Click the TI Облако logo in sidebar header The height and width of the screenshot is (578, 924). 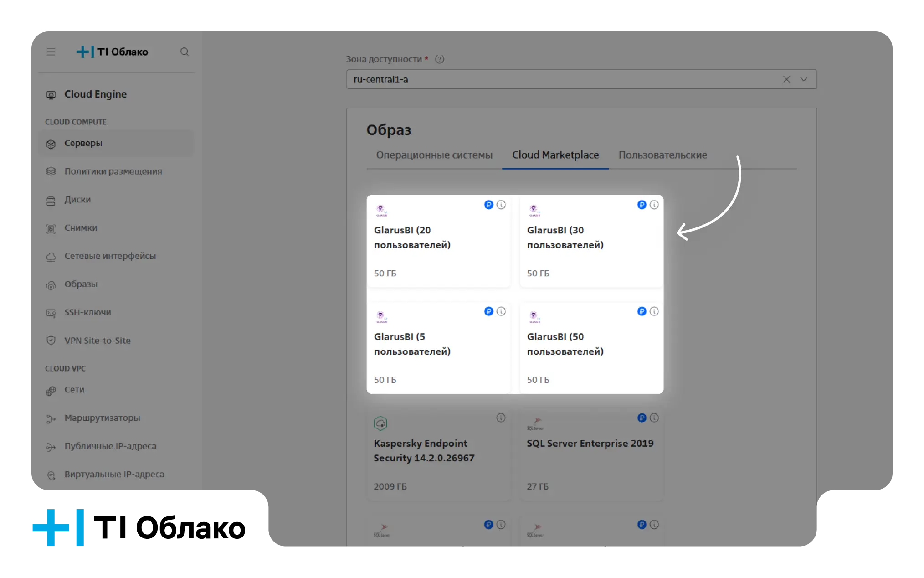click(113, 52)
